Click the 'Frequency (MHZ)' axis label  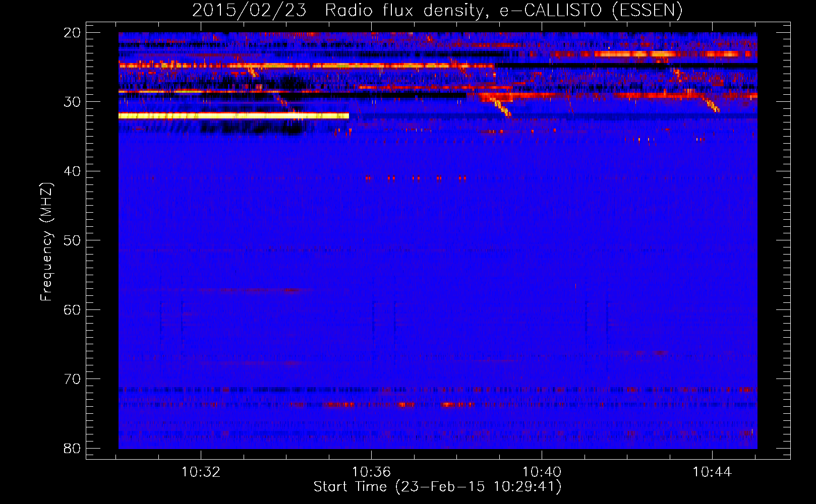[x=46, y=242]
